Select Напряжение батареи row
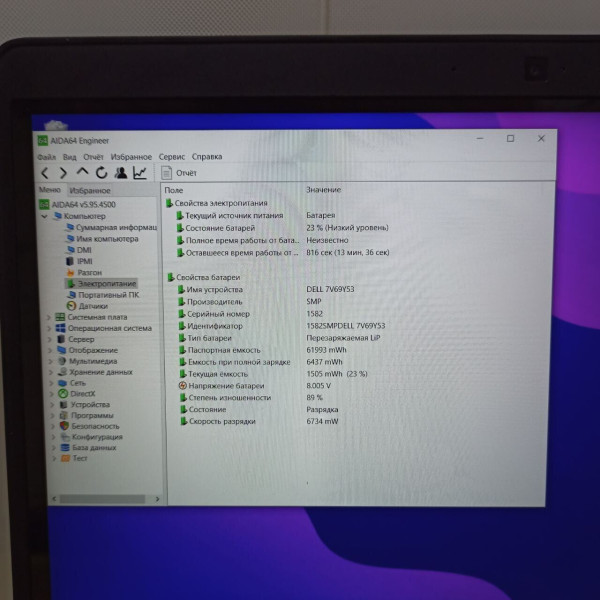This screenshot has width=600, height=600. pos(222,386)
